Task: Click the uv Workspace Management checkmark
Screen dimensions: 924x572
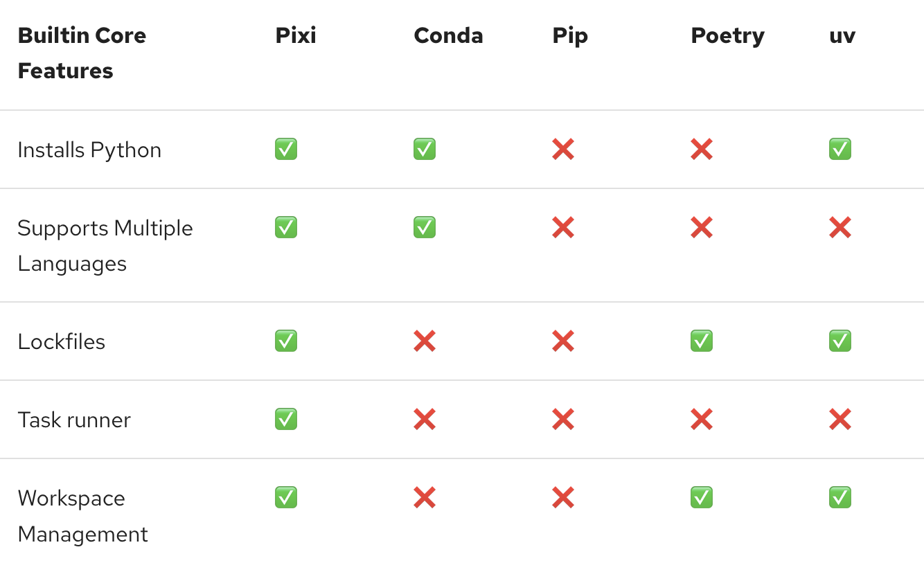Action: click(840, 497)
